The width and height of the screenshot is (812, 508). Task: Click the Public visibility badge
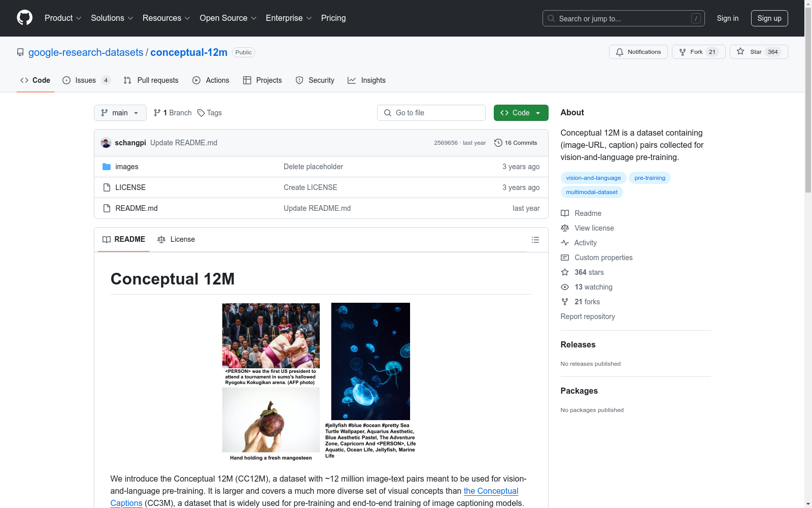(244, 52)
